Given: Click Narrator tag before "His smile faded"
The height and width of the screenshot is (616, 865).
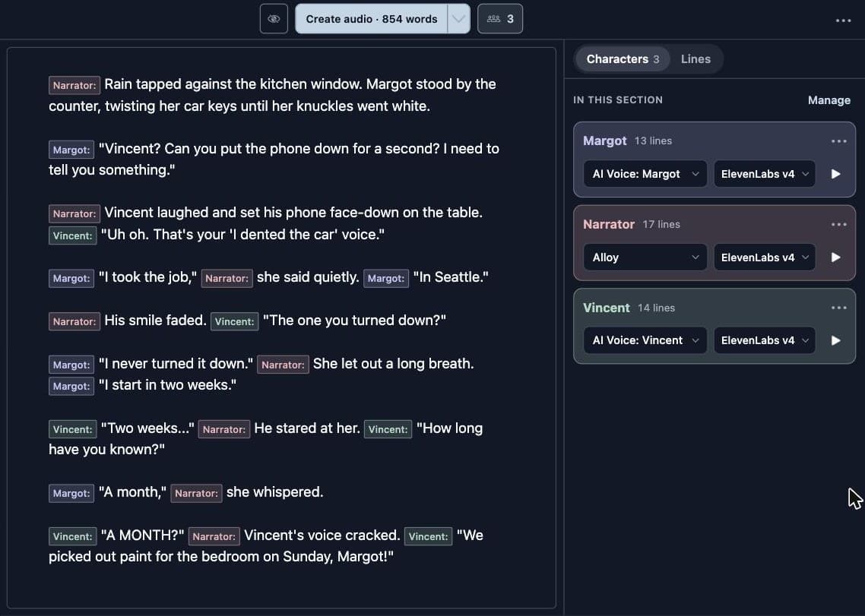Looking at the screenshot, I should tap(74, 321).
